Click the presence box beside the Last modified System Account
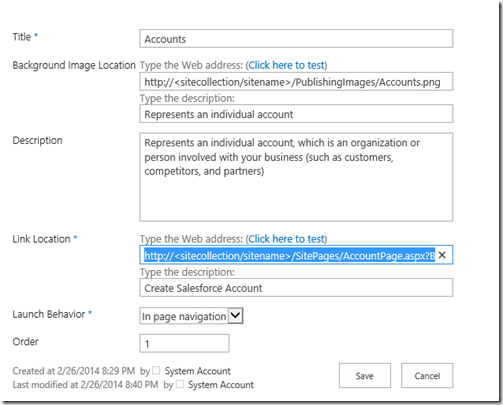This screenshot has height=405, width=503. [180, 384]
